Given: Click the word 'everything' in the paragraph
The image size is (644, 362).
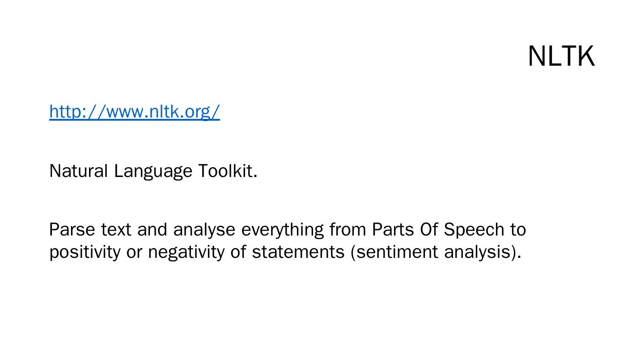Looking at the screenshot, I should pyautogui.click(x=282, y=230).
